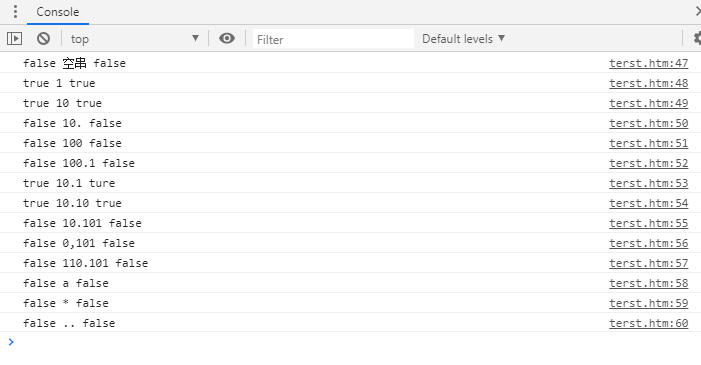
Task: Focus the Filter input field
Action: coord(333,39)
